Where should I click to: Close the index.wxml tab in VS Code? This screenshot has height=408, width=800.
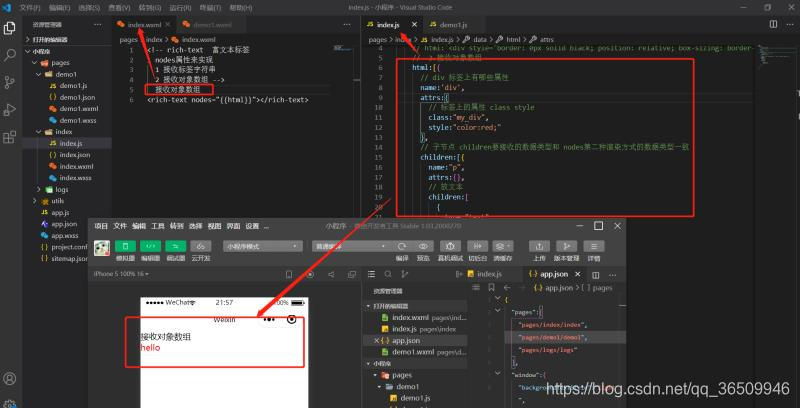(x=167, y=24)
